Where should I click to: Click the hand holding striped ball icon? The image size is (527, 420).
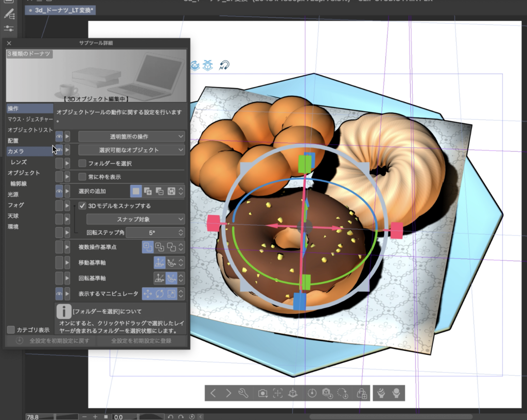click(x=381, y=393)
